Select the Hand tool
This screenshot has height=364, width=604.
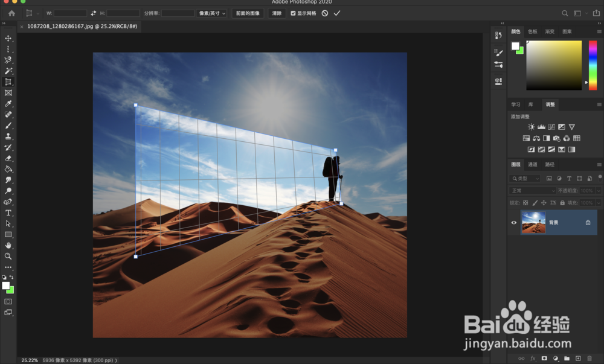click(x=8, y=245)
